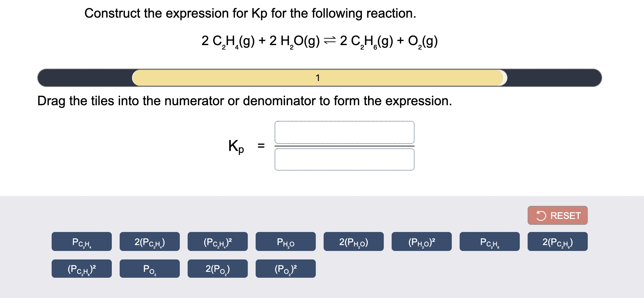The image size is (644, 298).
Task: Select the PC₂H₄ tile
Action: 81,241
